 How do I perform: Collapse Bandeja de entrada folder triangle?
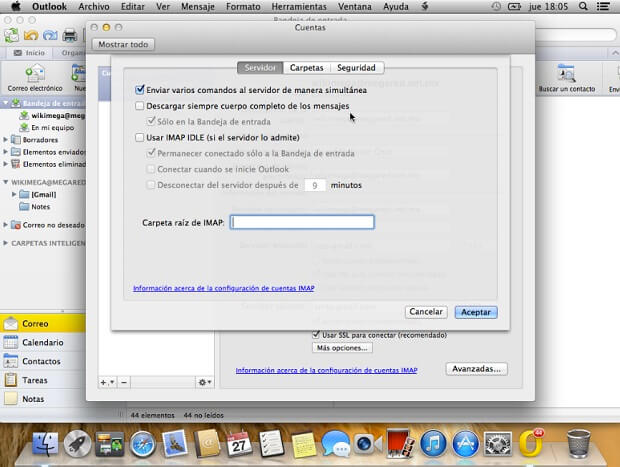pyautogui.click(x=6, y=103)
